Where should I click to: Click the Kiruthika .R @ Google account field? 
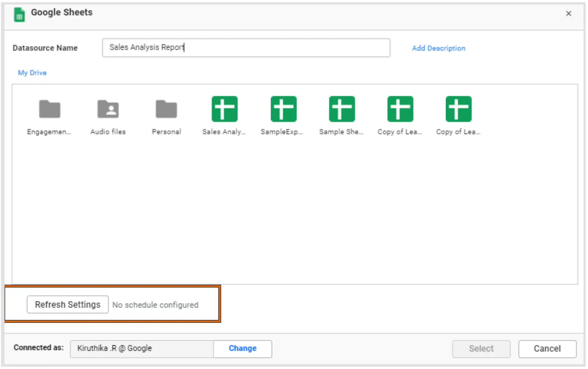[142, 348]
